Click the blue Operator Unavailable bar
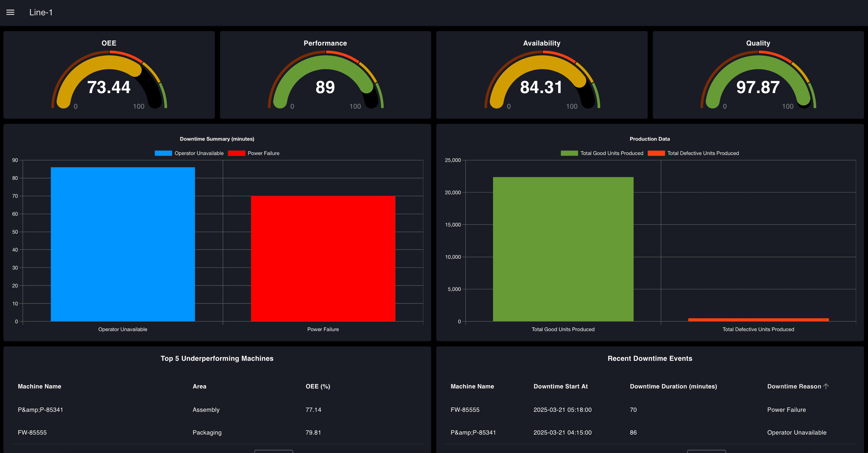The width and height of the screenshot is (868, 453). 123,243
